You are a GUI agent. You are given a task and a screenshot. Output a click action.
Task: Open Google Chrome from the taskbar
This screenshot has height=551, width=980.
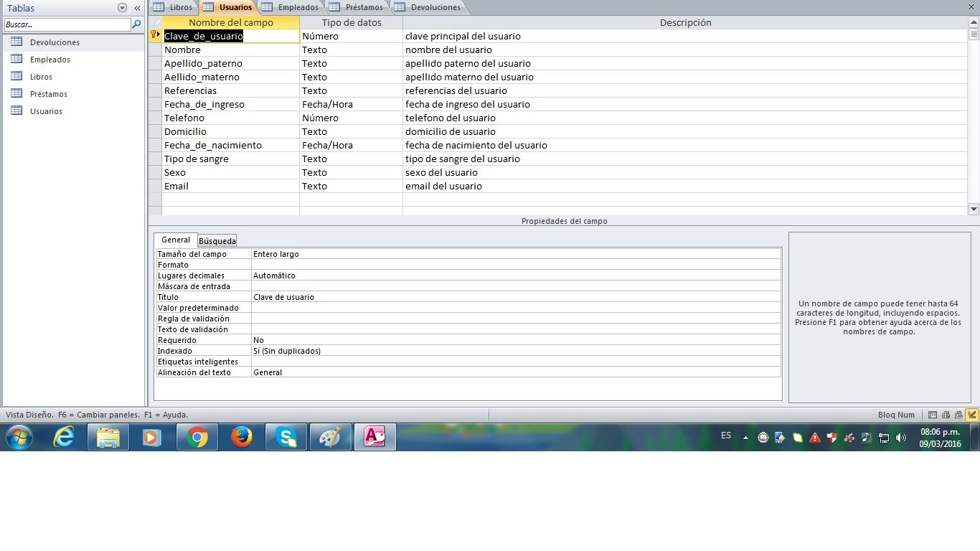[x=197, y=437]
